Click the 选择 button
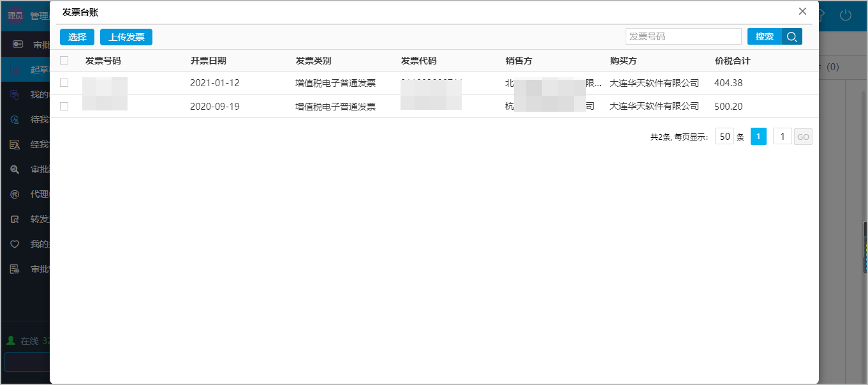The height and width of the screenshot is (385, 868). 77,37
